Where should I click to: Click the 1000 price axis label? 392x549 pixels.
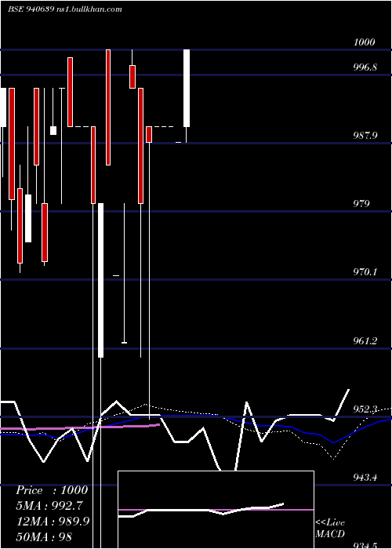pos(365,42)
